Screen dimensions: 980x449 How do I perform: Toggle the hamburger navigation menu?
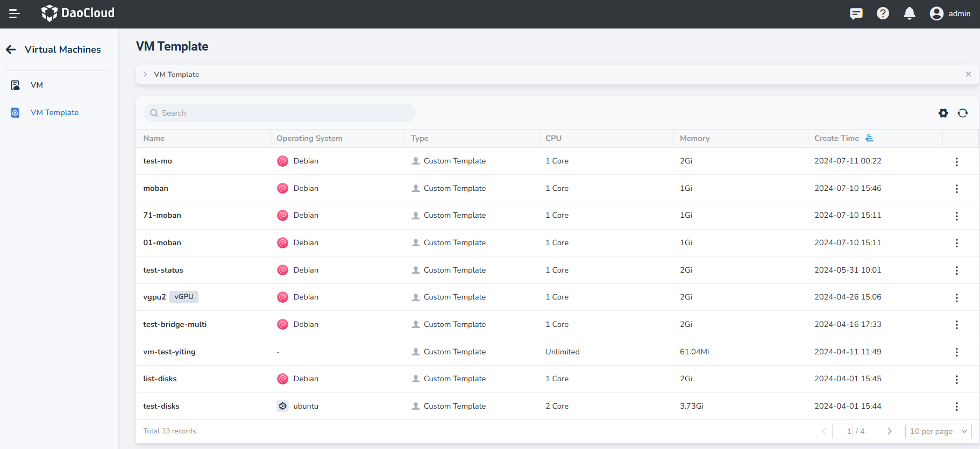click(15, 13)
